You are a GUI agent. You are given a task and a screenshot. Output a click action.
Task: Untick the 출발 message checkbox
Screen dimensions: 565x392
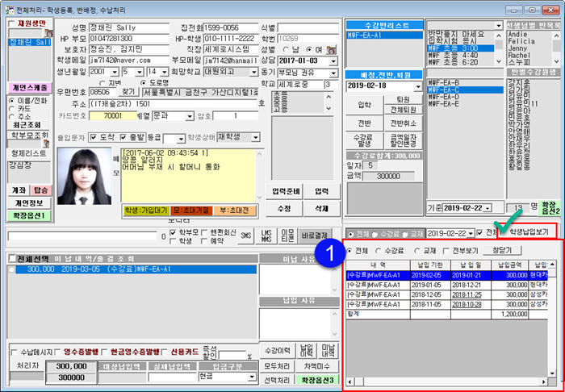point(123,137)
